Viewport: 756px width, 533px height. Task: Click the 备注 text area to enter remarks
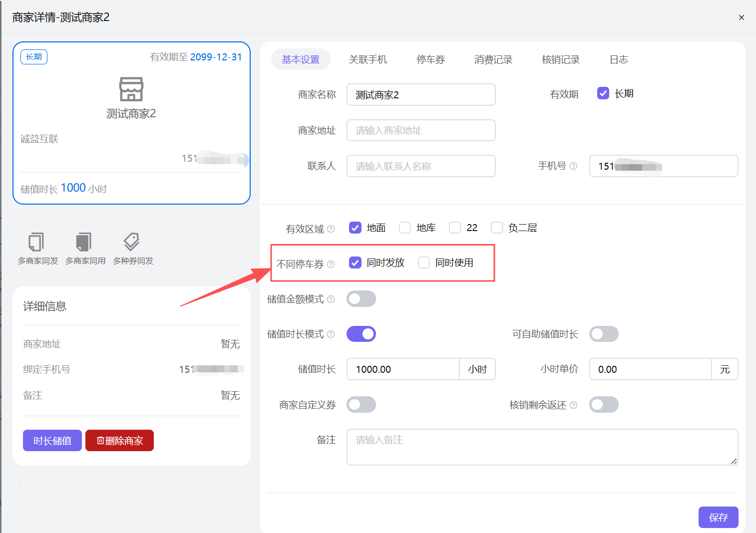pos(542,447)
